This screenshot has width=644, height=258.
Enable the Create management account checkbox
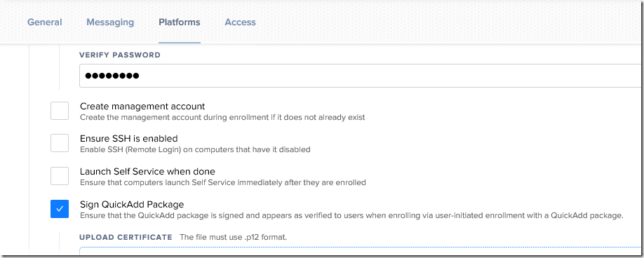point(60,111)
